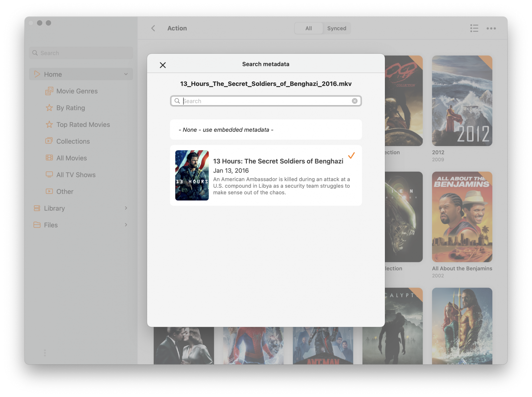Open All Movies in sidebar
The height and width of the screenshot is (397, 532).
pos(72,158)
